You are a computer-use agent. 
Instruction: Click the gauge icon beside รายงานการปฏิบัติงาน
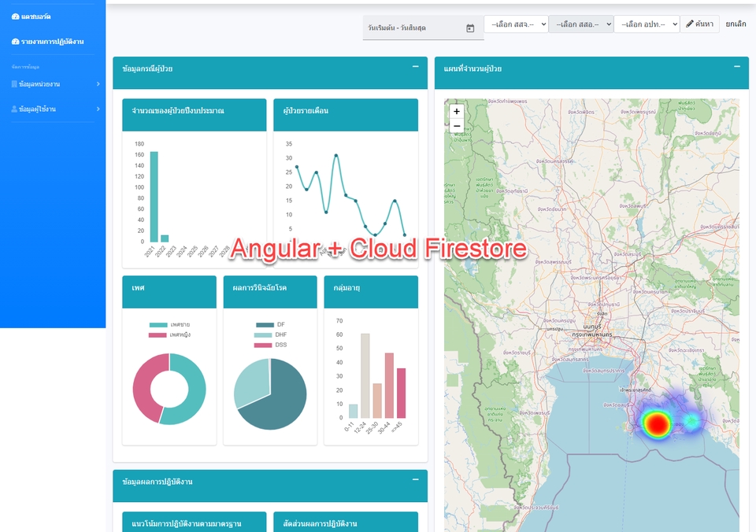(16, 42)
